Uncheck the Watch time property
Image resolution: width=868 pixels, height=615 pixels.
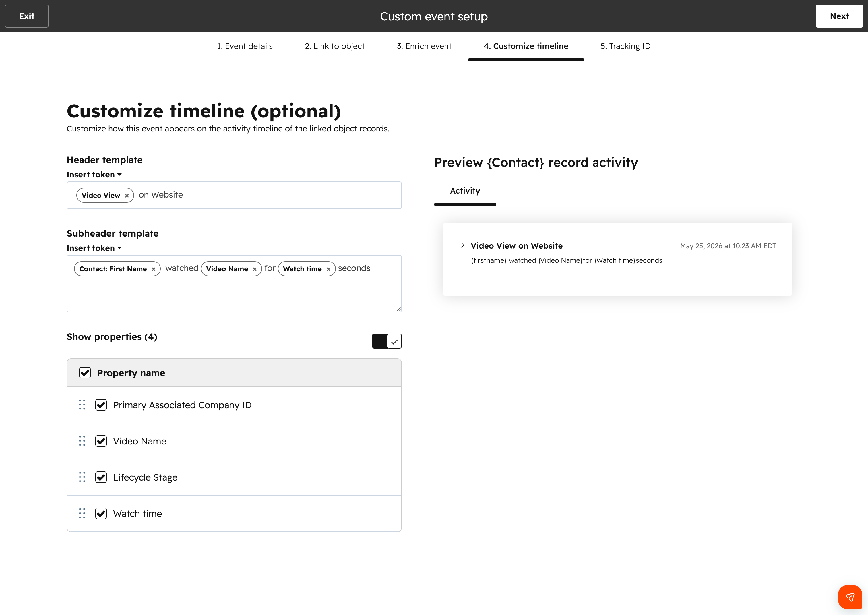coord(101,514)
